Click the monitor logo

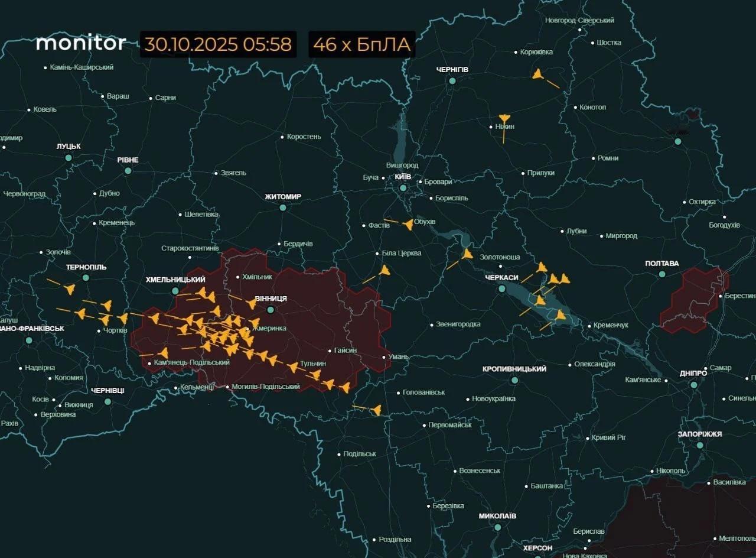click(x=81, y=43)
